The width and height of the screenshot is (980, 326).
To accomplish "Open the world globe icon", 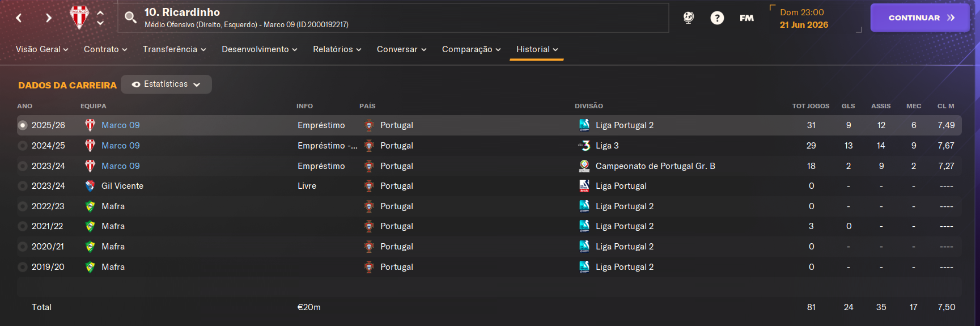I will click(688, 18).
